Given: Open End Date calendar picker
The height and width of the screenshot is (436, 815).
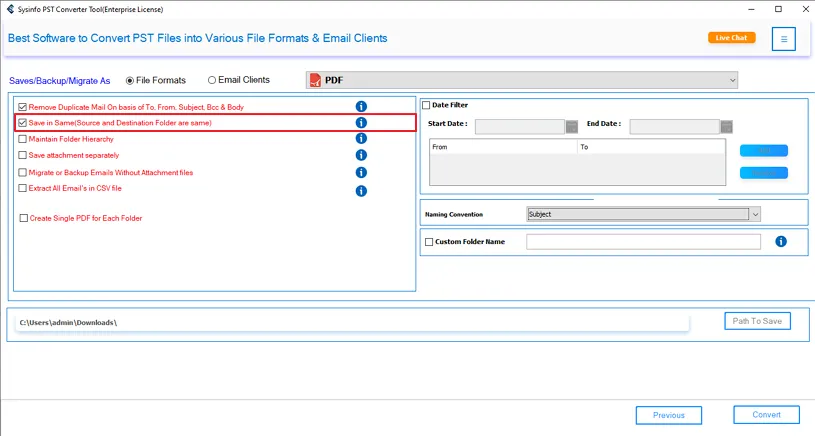Looking at the screenshot, I should pos(727,127).
